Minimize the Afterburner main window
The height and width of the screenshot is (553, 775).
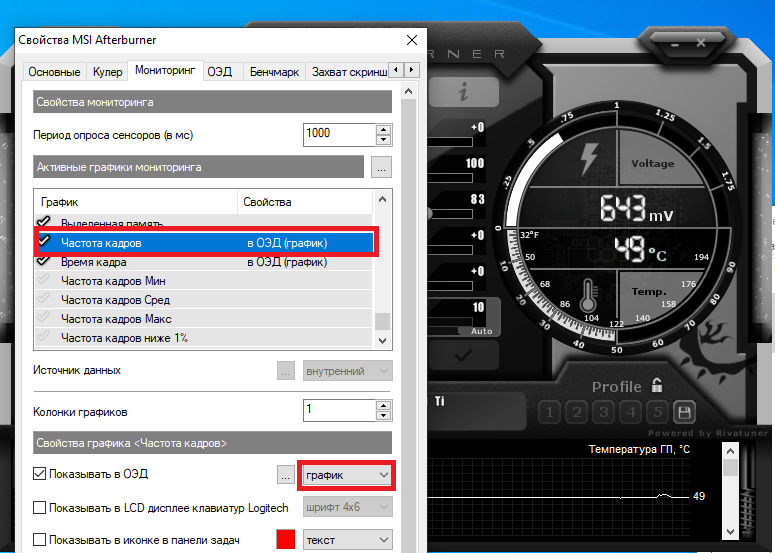pos(675,45)
